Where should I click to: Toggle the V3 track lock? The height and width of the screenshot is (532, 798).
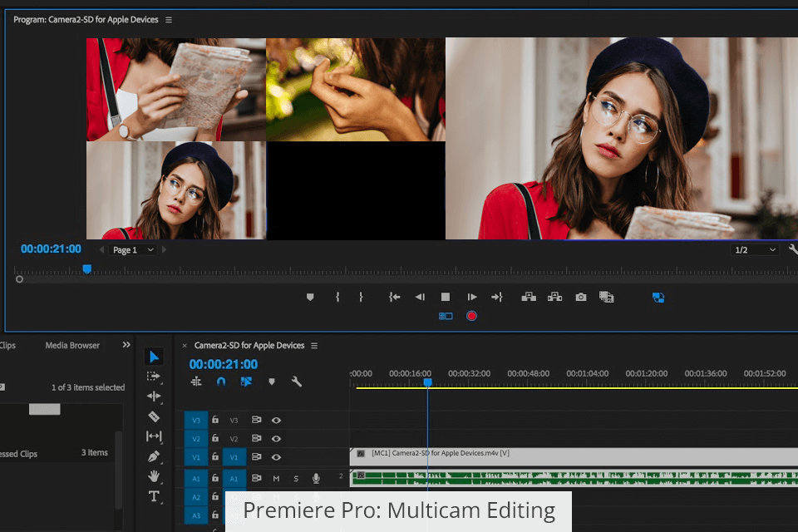215,420
